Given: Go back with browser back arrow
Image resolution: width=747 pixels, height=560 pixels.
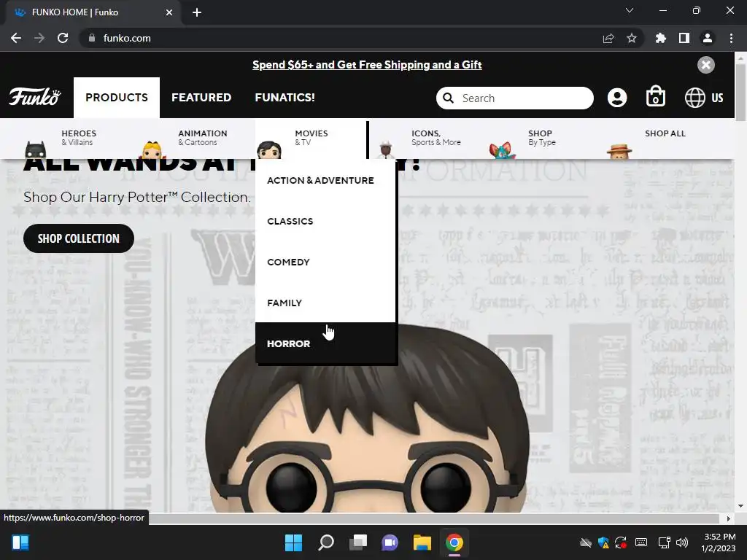Looking at the screenshot, I should click(x=16, y=38).
